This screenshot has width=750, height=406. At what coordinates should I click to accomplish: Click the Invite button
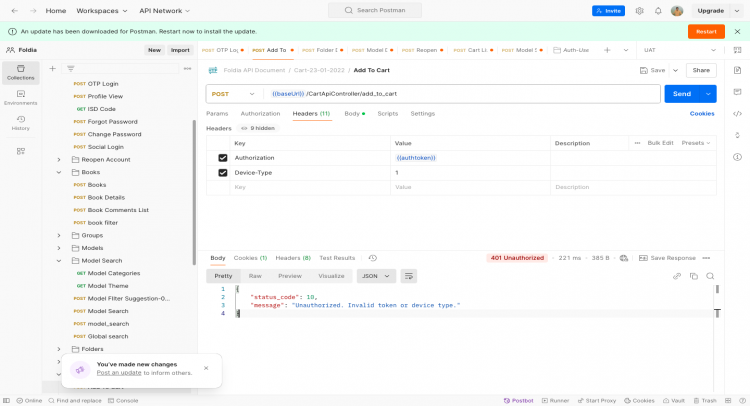[x=608, y=11]
